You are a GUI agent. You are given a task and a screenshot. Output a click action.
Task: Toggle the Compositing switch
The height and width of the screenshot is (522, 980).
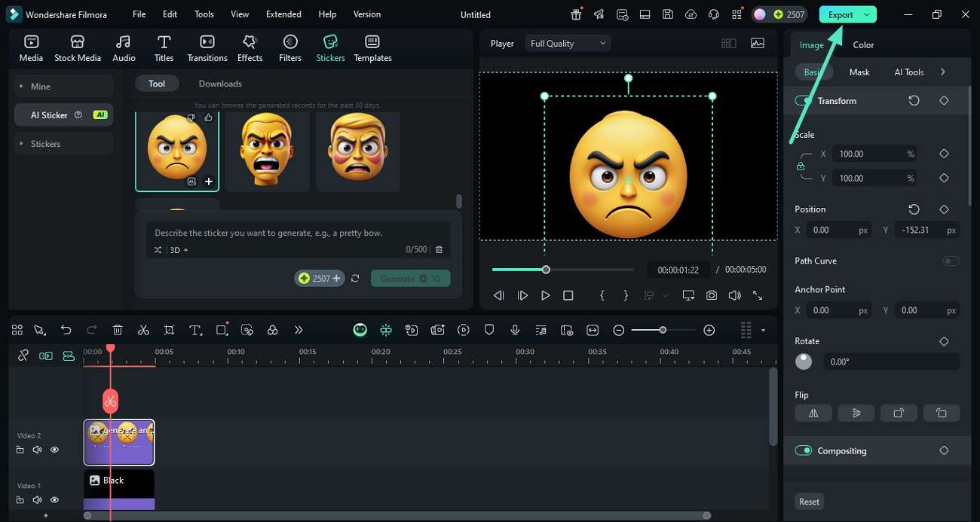(x=804, y=450)
